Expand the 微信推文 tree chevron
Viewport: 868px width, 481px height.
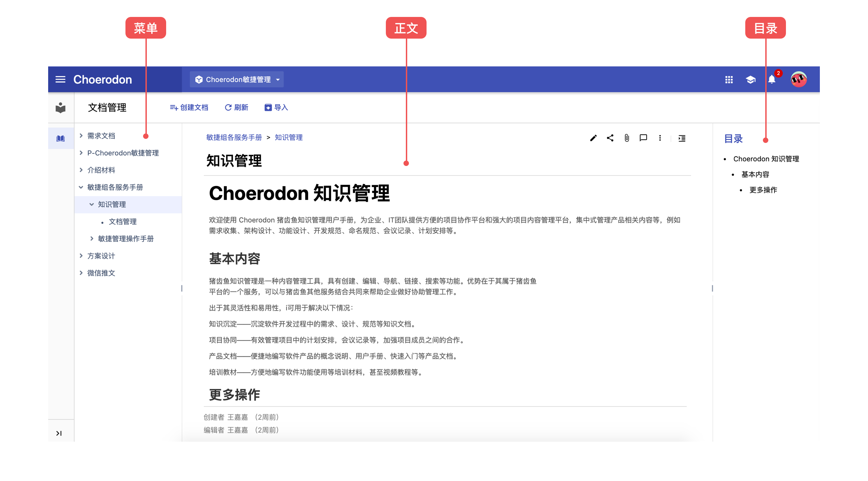click(x=81, y=273)
